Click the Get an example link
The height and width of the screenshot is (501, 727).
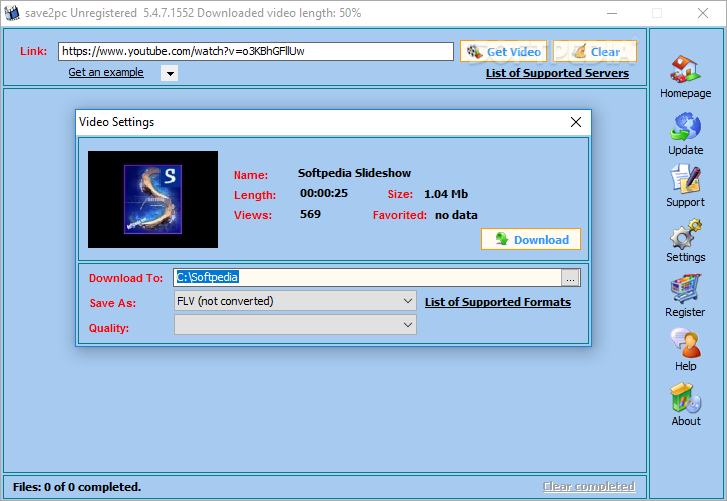[106, 72]
